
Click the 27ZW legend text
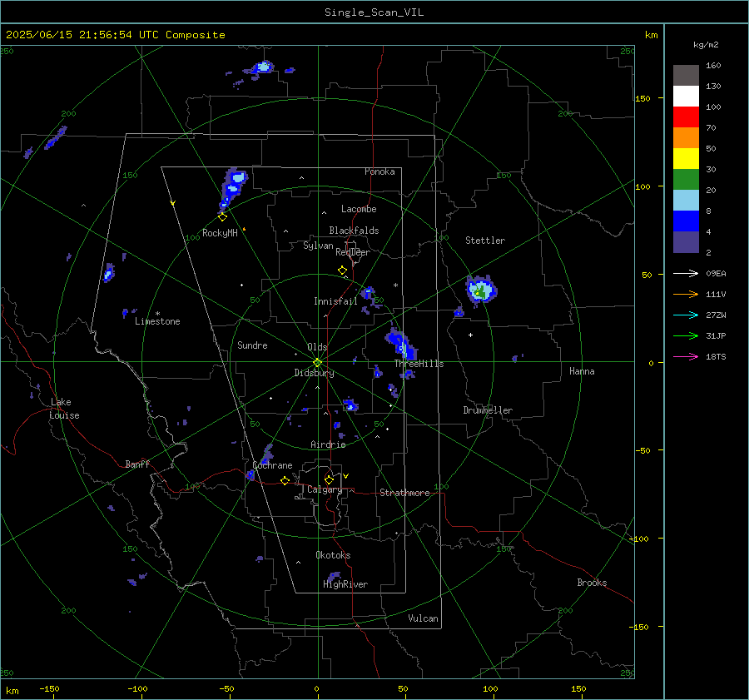coord(716,315)
